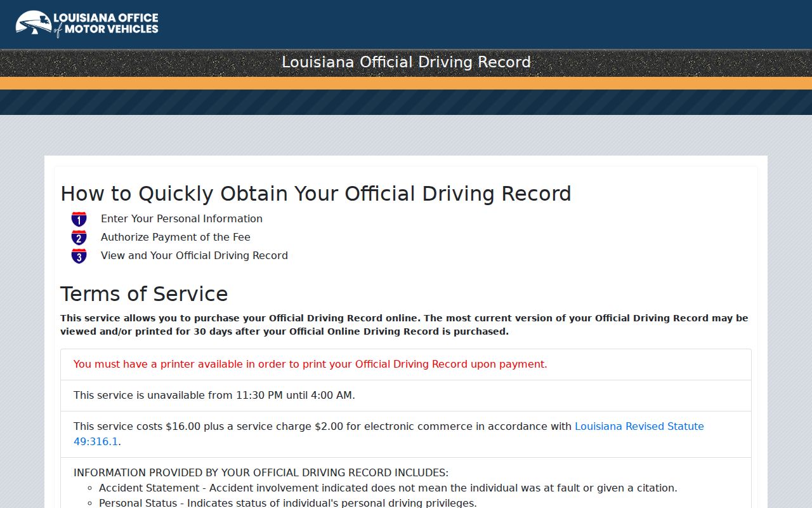Click 'View and Your Official Driving Record' text
This screenshot has height=508, width=812.
click(x=194, y=255)
